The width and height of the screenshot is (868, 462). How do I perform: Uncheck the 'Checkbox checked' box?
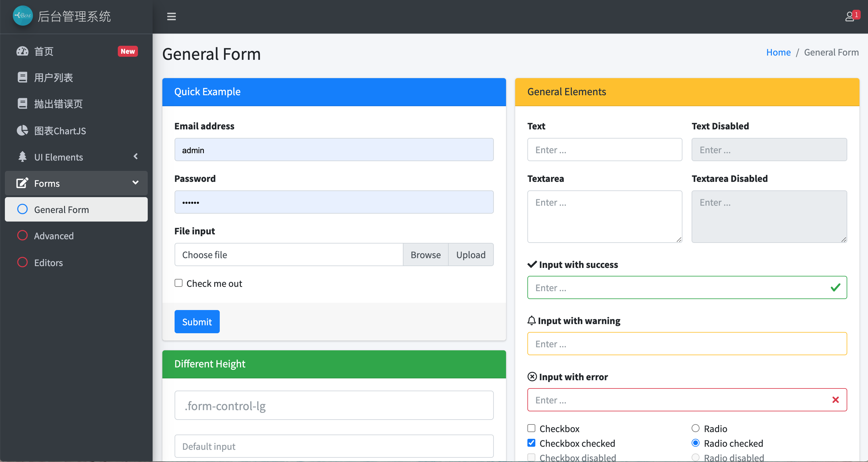[531, 443]
